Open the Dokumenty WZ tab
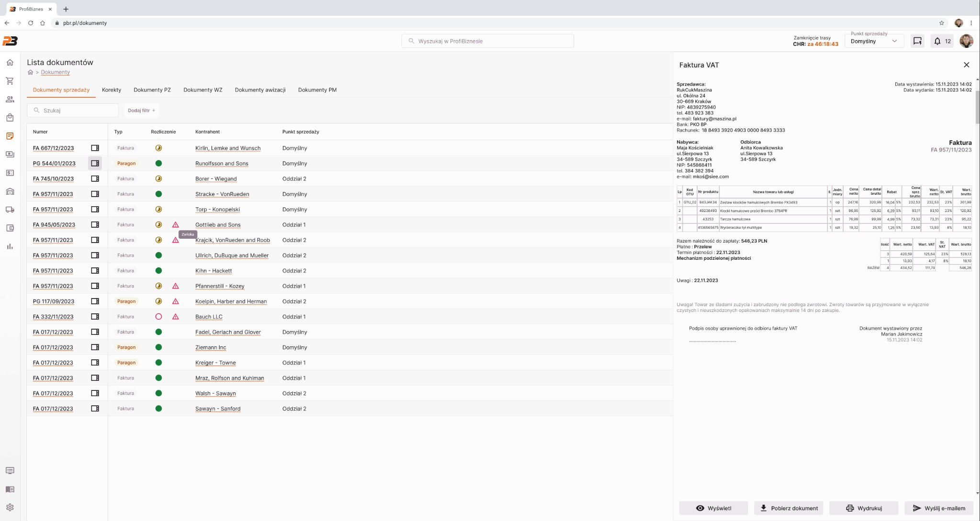980x521 pixels. coord(202,90)
